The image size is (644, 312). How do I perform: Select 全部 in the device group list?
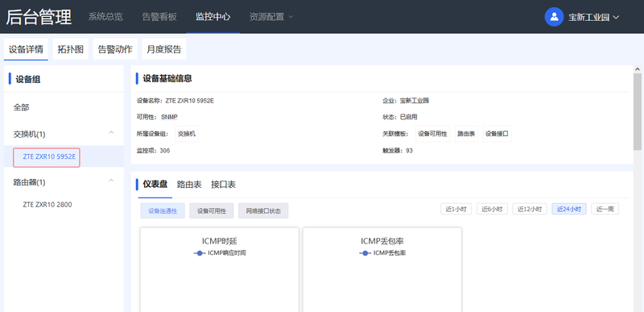tap(22, 108)
